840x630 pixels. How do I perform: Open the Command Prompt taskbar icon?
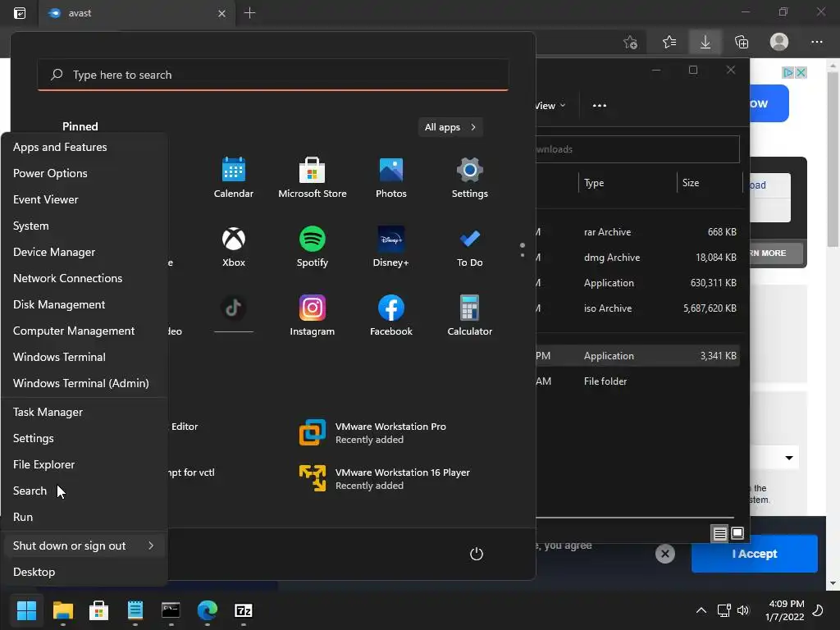coord(171,610)
